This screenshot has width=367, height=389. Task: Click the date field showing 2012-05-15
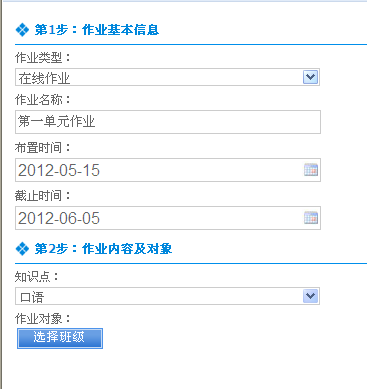pos(168,170)
